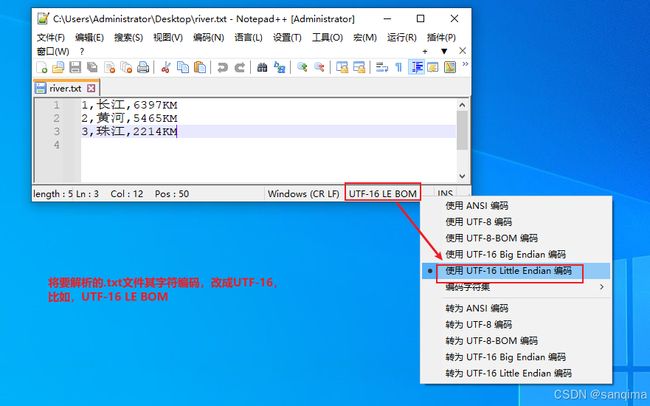Click the line '1,长江,6397KM' in the editor
Screen dimensions: 650x406
[129, 105]
